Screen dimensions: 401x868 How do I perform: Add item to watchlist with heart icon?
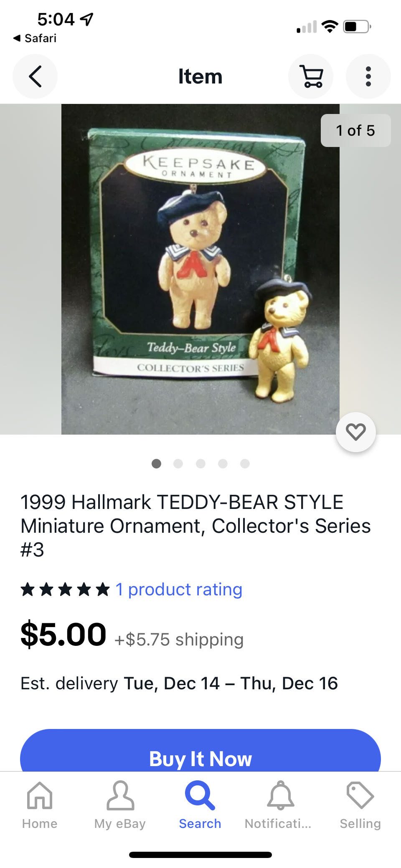(x=356, y=432)
